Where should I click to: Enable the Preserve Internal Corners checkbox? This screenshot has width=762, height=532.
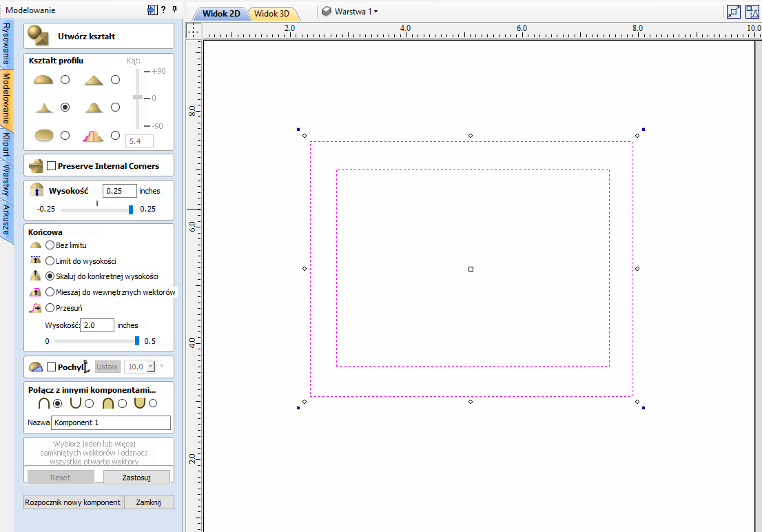pyautogui.click(x=51, y=166)
